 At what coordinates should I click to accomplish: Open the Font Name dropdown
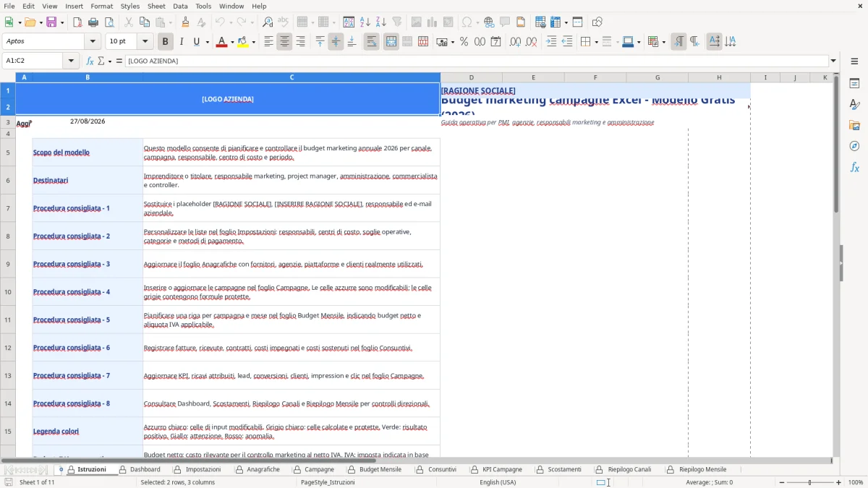coord(92,42)
